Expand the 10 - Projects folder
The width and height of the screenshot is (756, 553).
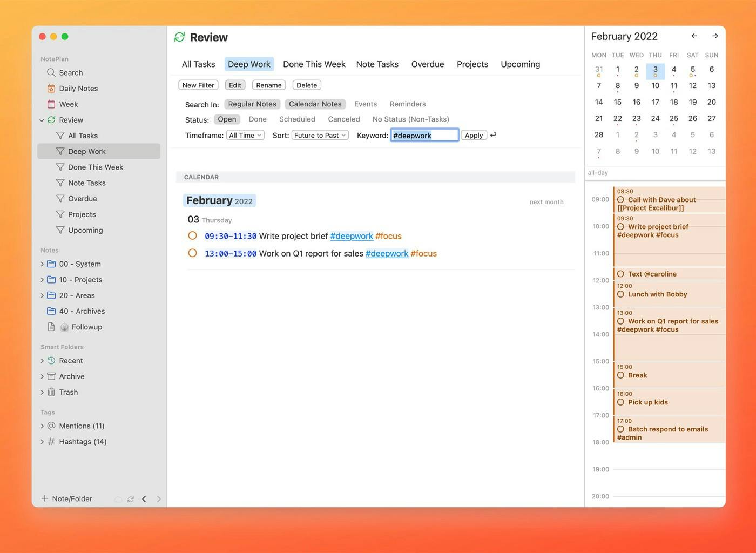43,280
